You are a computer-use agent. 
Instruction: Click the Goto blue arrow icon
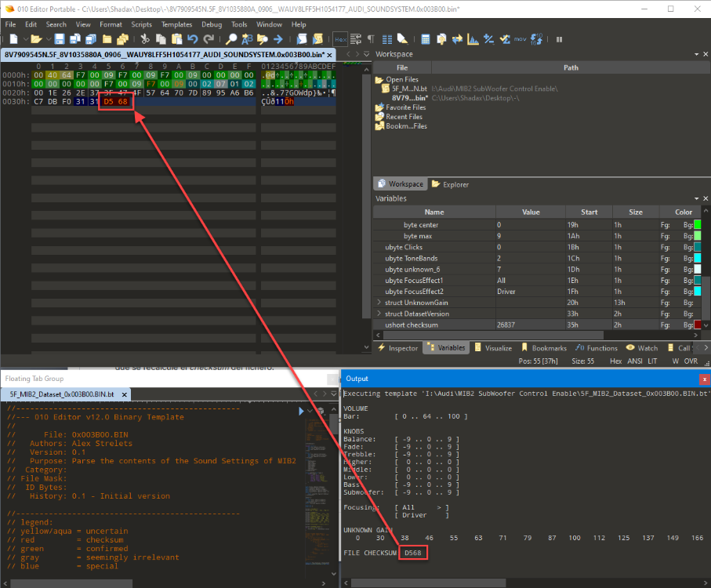[278, 39]
